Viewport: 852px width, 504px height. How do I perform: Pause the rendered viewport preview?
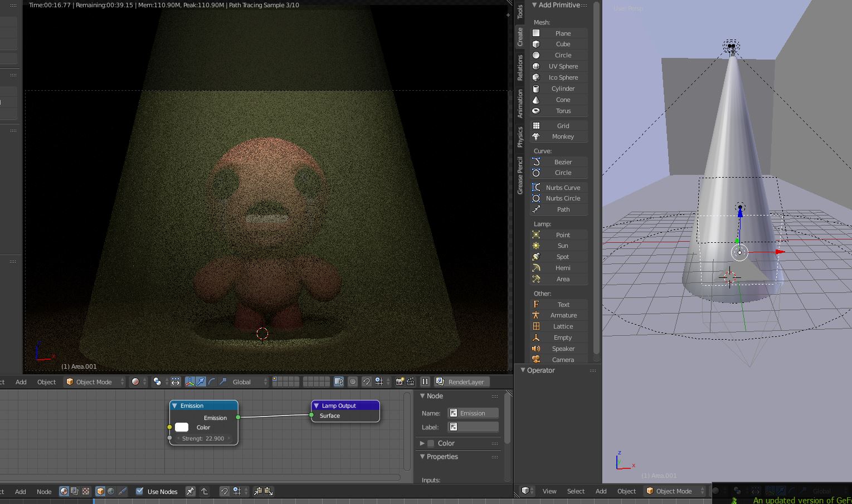click(x=425, y=381)
